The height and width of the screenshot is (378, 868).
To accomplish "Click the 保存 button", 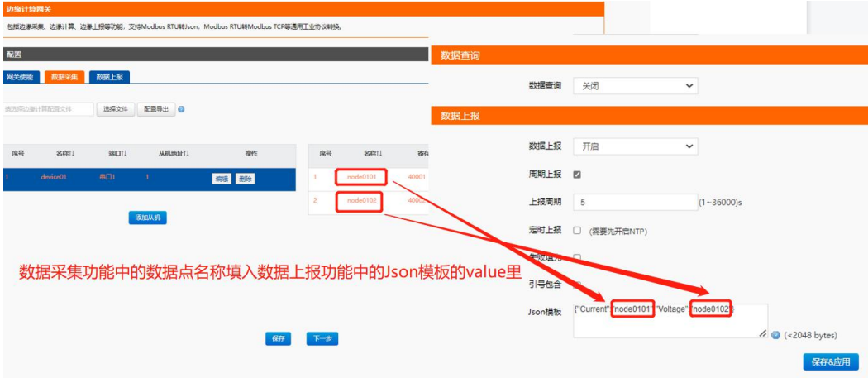I will pyautogui.click(x=278, y=338).
